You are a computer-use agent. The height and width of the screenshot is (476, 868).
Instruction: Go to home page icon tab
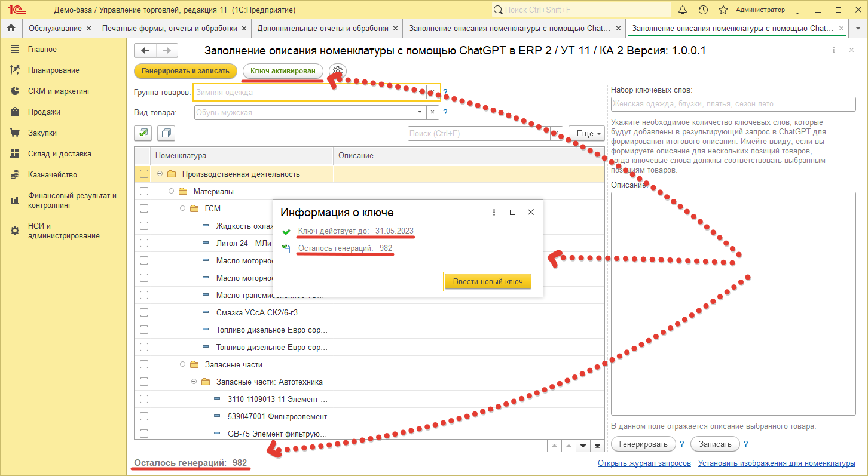(x=11, y=28)
